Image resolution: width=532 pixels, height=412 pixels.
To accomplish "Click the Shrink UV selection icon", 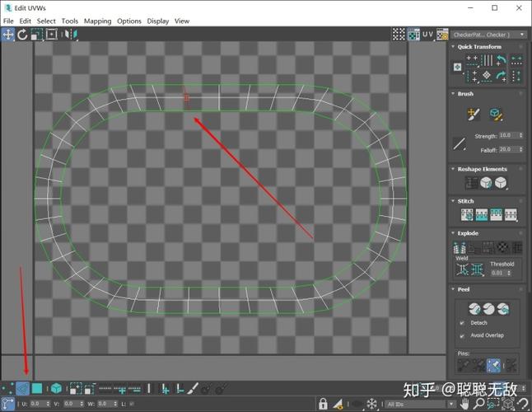I will [90, 388].
